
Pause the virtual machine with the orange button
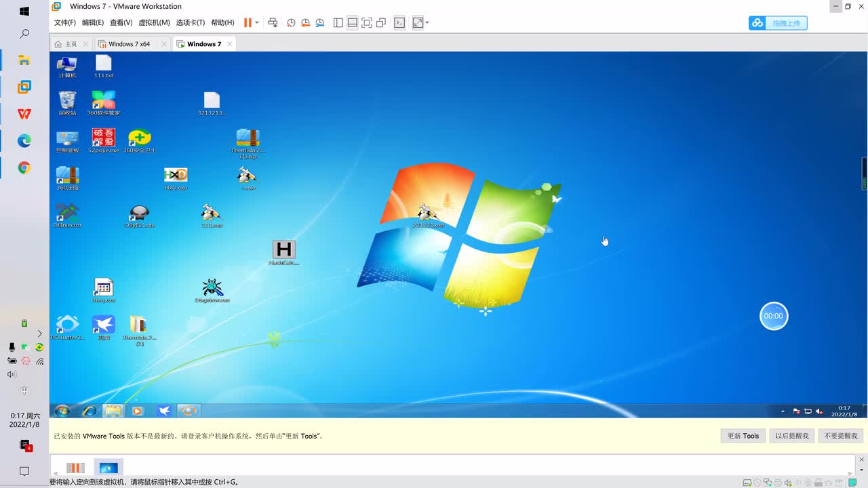248,22
